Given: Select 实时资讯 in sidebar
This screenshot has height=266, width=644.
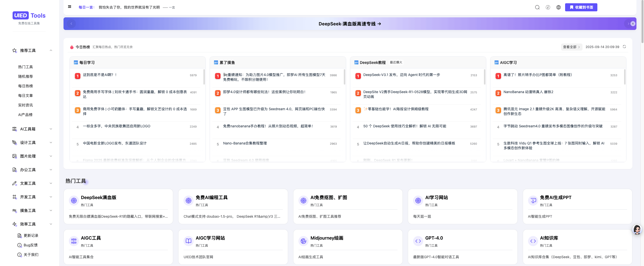Looking at the screenshot, I should pos(25,105).
